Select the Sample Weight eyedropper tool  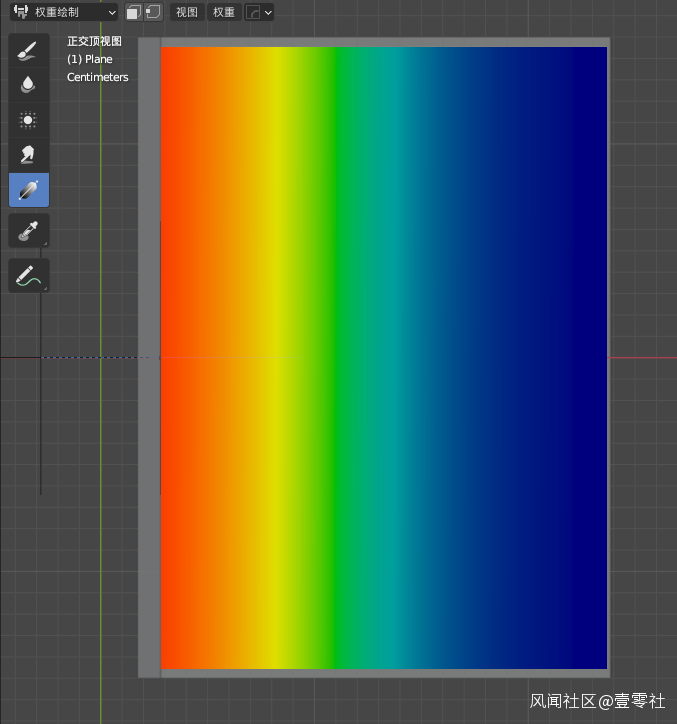point(28,231)
